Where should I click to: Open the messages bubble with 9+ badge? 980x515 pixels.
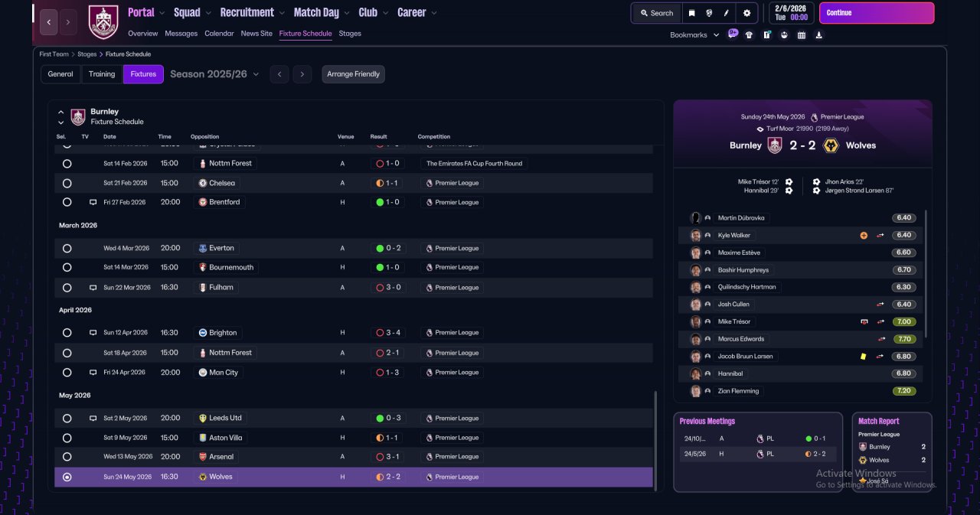click(733, 34)
